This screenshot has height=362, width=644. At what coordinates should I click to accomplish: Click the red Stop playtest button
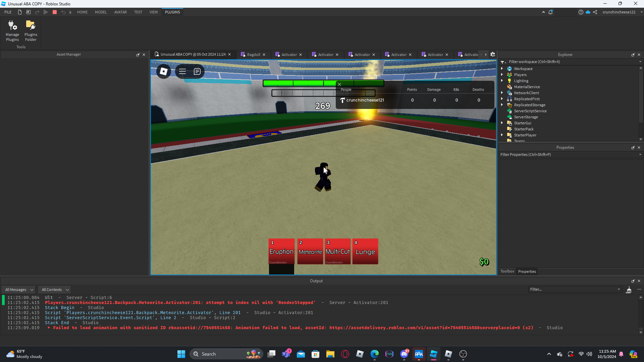point(55,12)
